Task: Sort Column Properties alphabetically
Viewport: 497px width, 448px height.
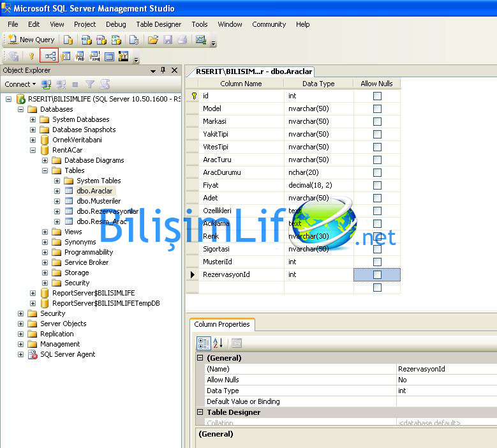Action: (218, 343)
